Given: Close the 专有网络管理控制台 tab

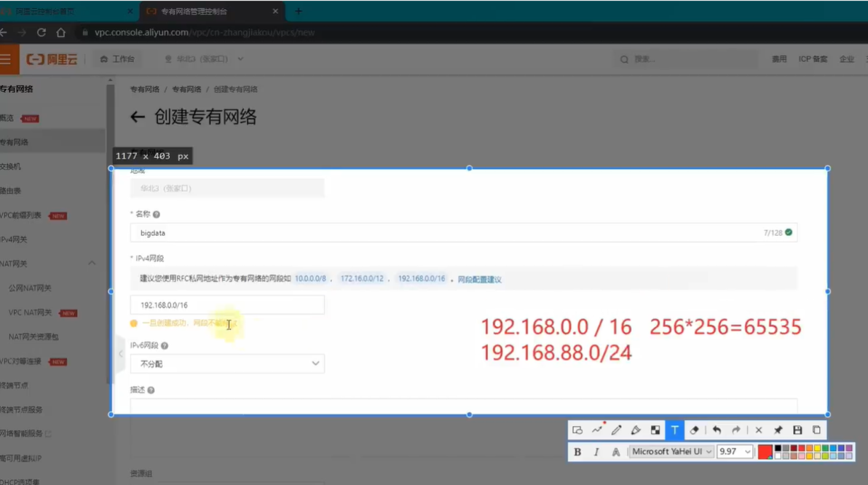Looking at the screenshot, I should coord(275,11).
